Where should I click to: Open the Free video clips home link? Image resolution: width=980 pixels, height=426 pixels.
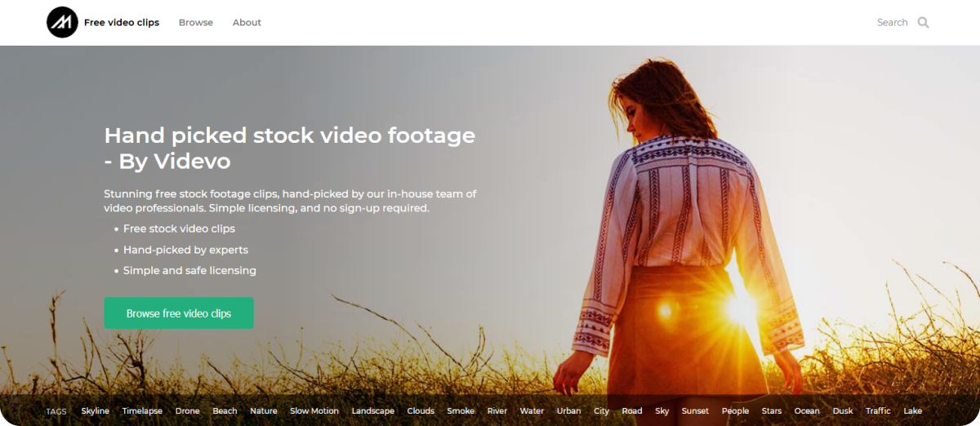tap(122, 23)
